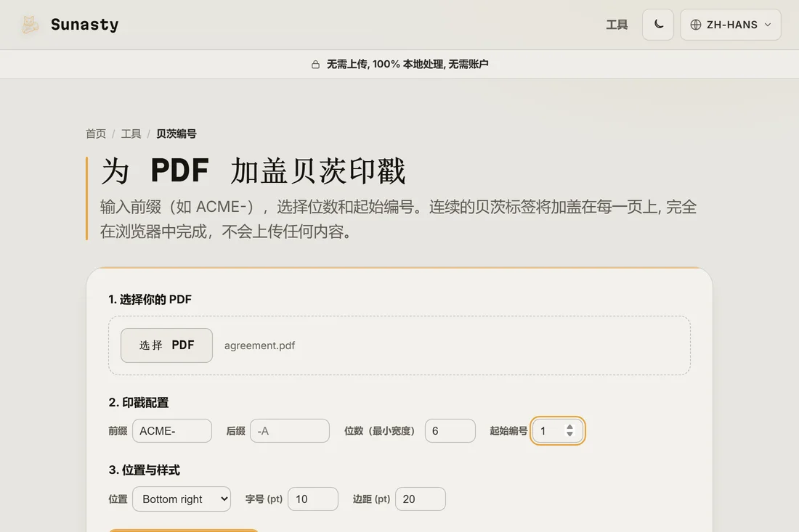Click the 位数（最小宽度）field showing 6
Image resolution: width=799 pixels, height=532 pixels.
coord(450,430)
